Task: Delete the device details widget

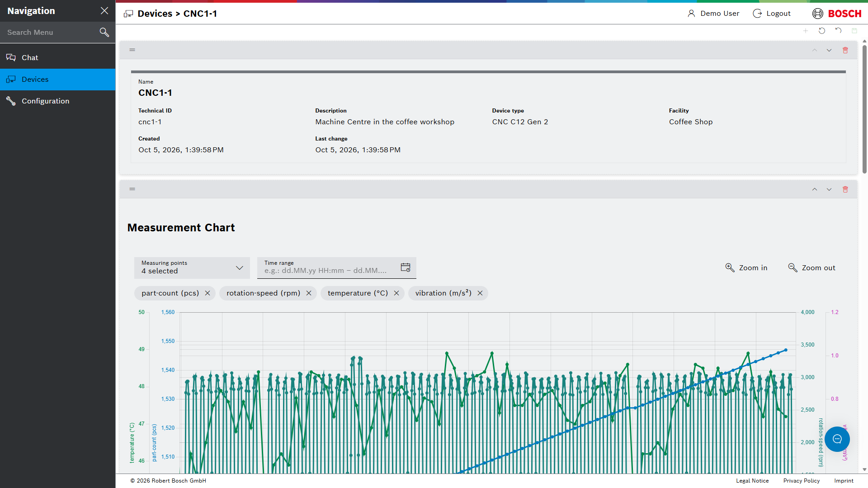Action: 845,50
